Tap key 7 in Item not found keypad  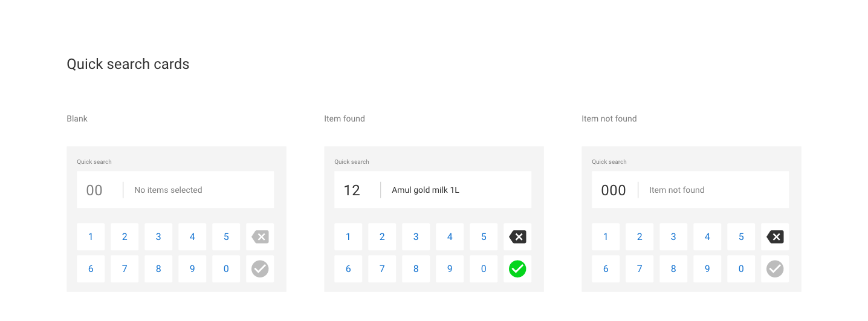[640, 269]
